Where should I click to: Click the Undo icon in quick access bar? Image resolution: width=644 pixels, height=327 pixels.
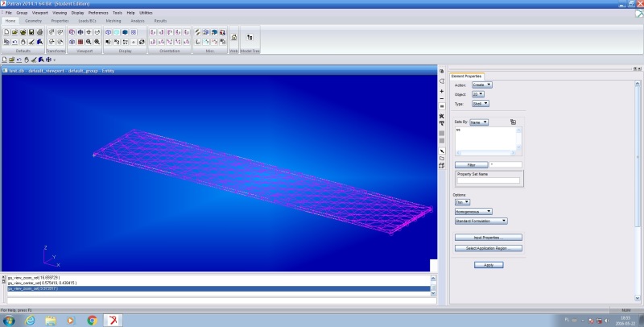pos(19,60)
